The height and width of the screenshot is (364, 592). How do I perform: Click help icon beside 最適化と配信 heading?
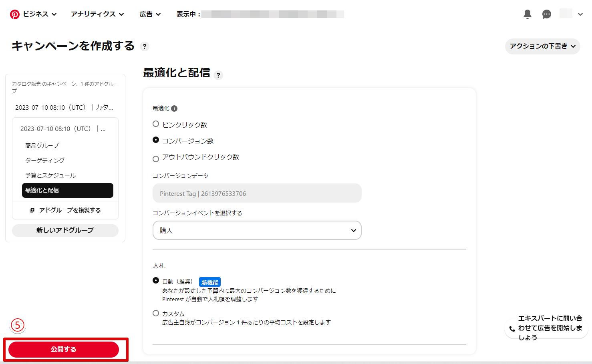click(218, 75)
